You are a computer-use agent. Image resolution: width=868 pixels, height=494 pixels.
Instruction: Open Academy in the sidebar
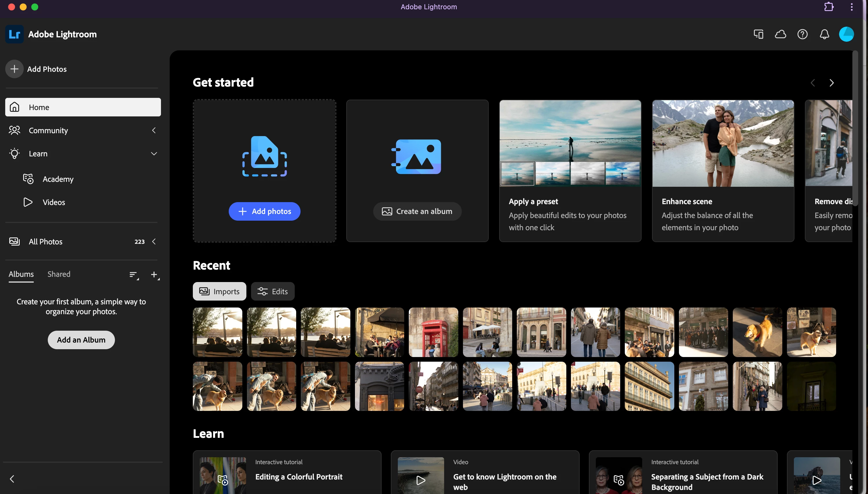click(58, 179)
